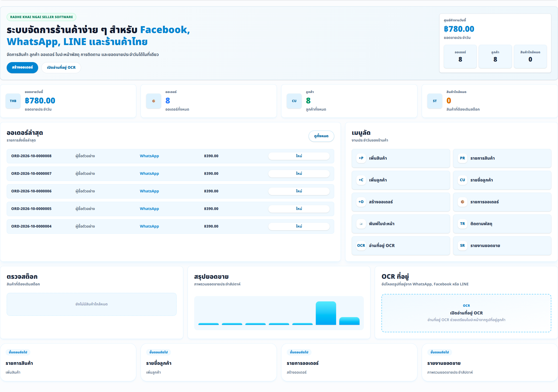Click the +P add product icon
The width and height of the screenshot is (558, 392).
click(x=361, y=158)
